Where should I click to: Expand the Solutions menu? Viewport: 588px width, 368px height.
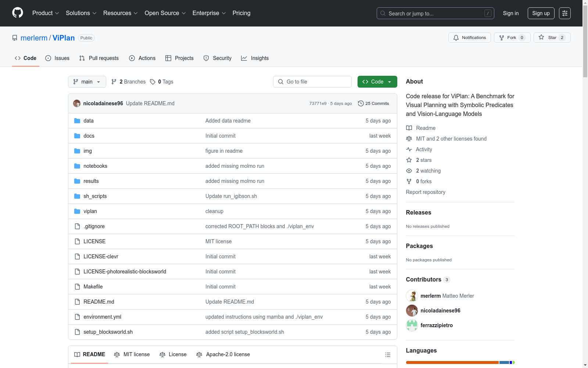click(81, 13)
